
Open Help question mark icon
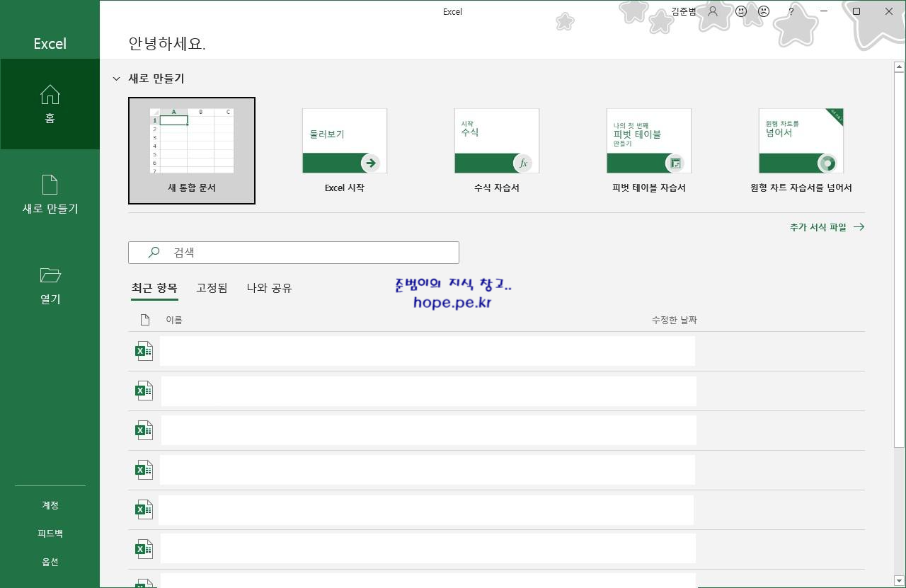791,11
